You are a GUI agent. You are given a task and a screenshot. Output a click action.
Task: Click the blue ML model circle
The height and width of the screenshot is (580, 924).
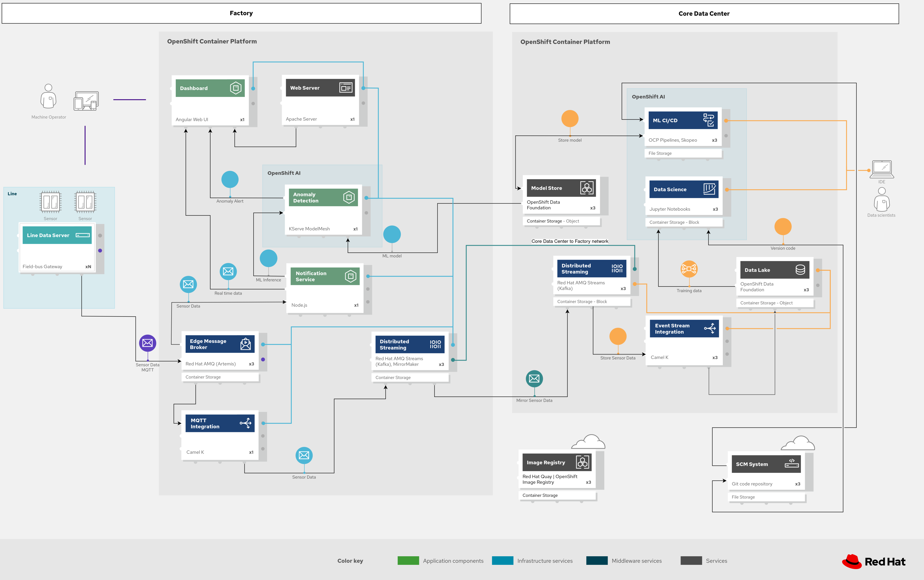tap(392, 234)
